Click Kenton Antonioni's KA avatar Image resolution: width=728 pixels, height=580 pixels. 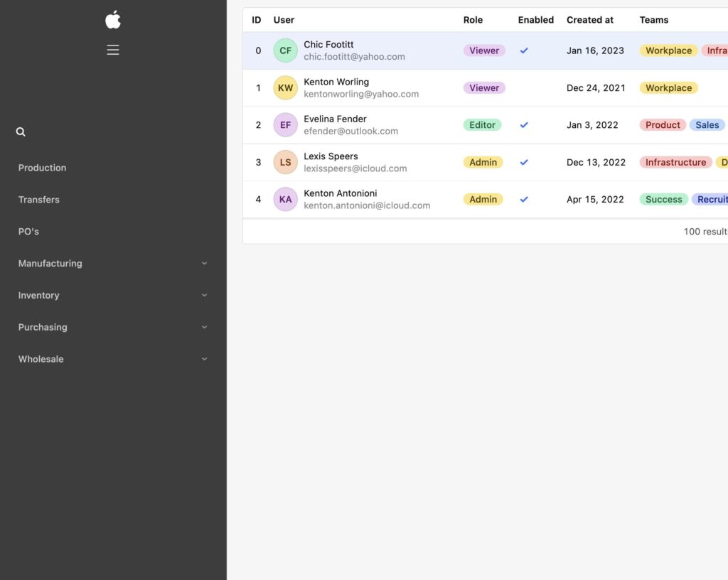pyautogui.click(x=285, y=199)
